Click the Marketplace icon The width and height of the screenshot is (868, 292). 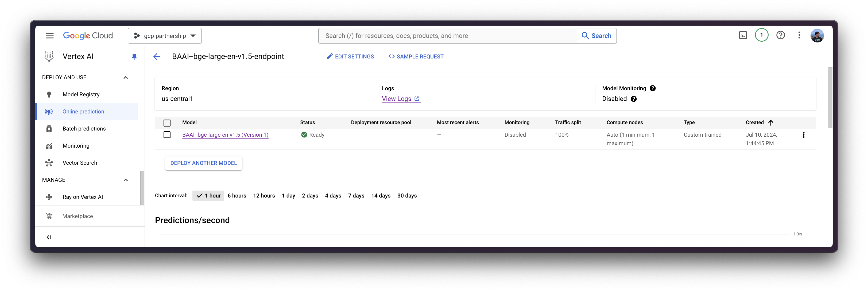(49, 216)
